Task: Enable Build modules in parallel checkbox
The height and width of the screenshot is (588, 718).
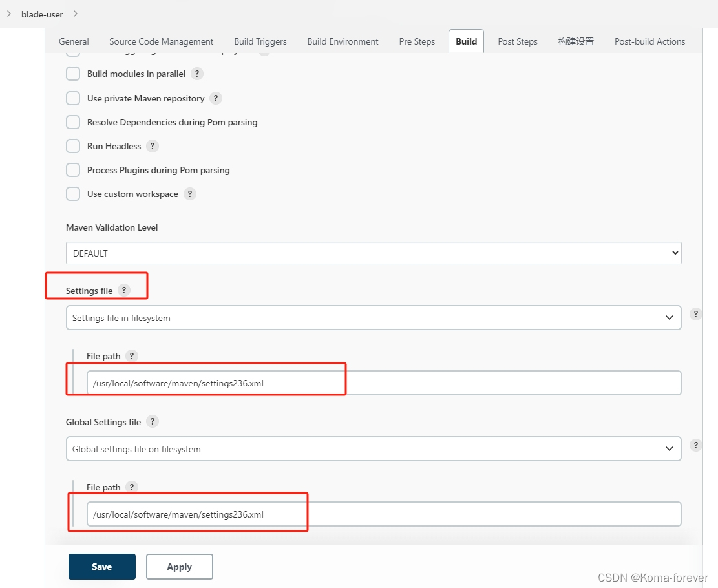Action: 73,74
